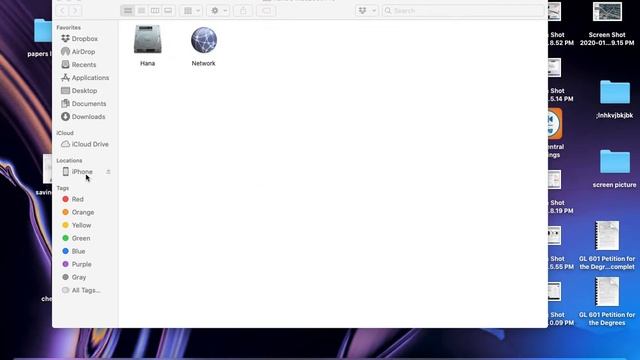The width and height of the screenshot is (640, 360).
Task: Go back with the Finder back arrow
Action: pos(62,11)
